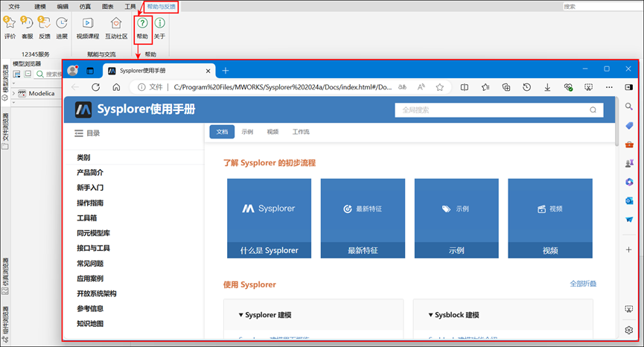The width and height of the screenshot is (644, 347).
Task: Open the 文件 menu
Action: coord(14,7)
